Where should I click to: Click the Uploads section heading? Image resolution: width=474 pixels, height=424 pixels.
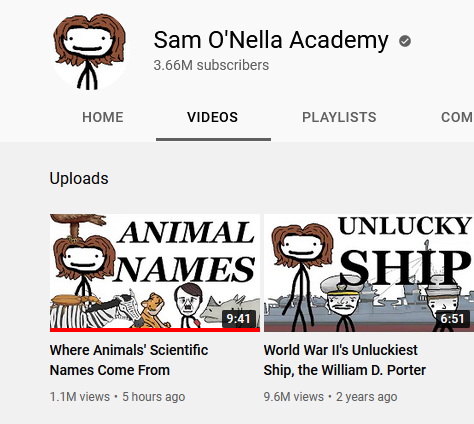pos(79,178)
